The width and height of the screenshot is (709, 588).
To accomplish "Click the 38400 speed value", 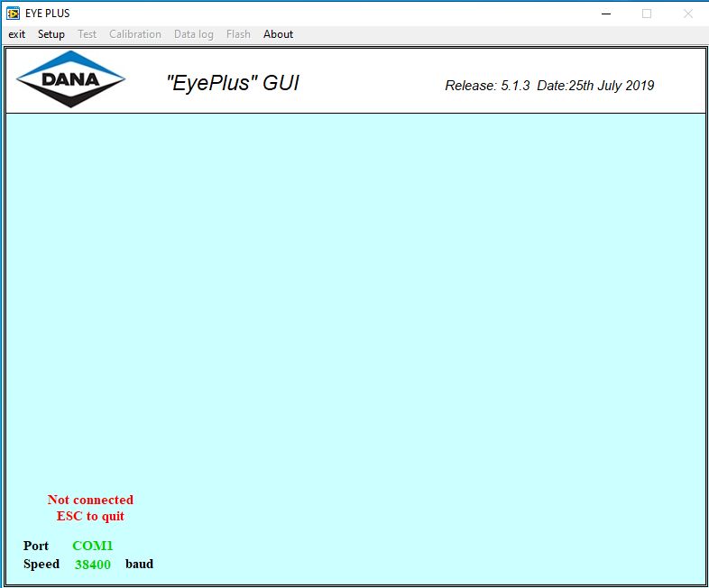I will tap(93, 564).
